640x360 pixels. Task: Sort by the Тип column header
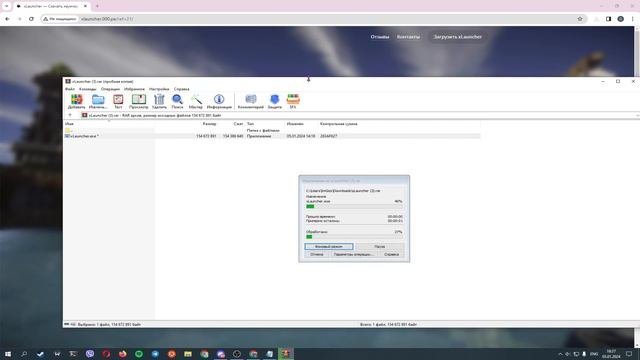point(250,124)
